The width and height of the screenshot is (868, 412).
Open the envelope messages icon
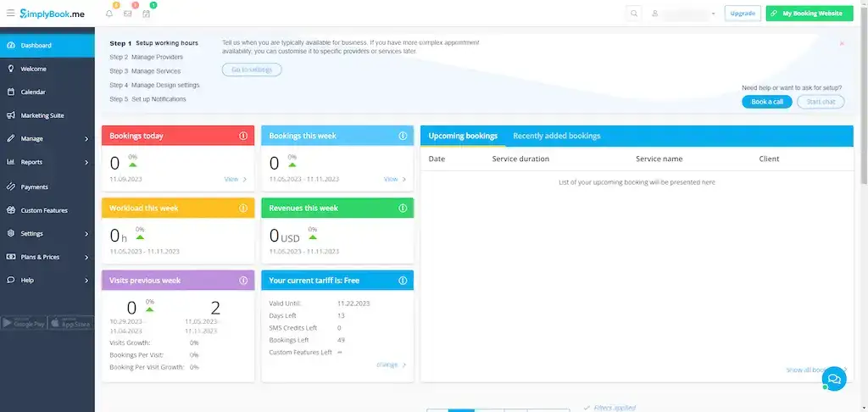pos(128,14)
